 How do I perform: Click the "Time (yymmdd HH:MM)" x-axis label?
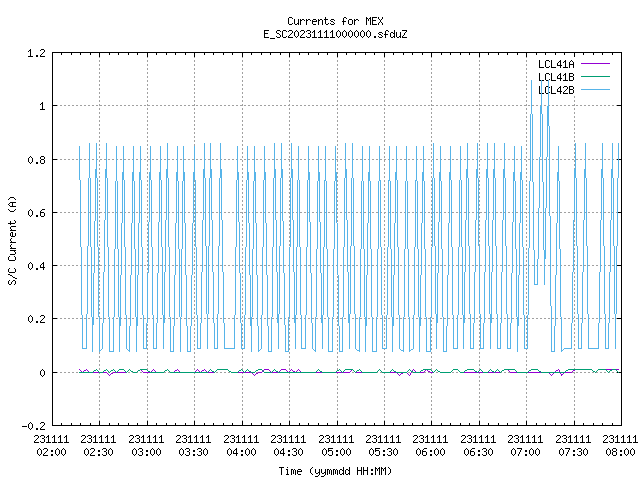[335, 471]
